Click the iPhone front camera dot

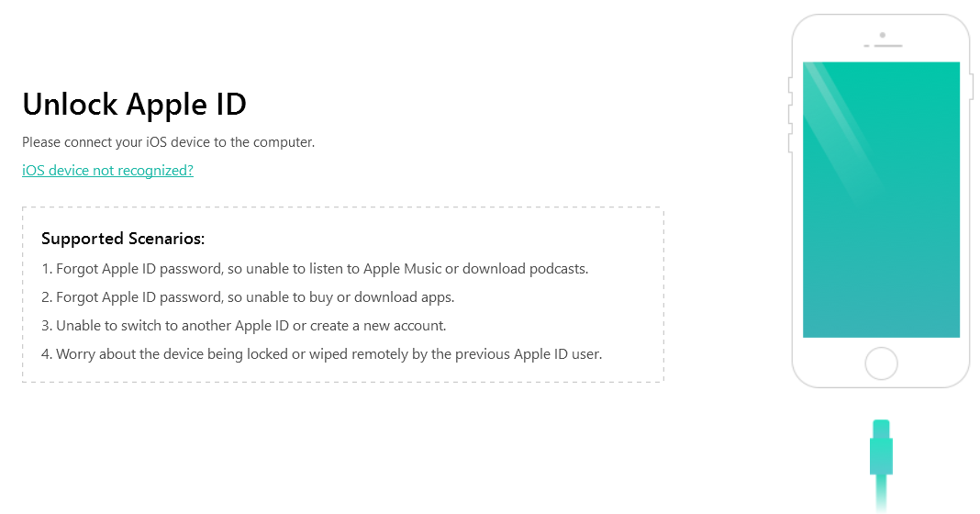tap(882, 35)
